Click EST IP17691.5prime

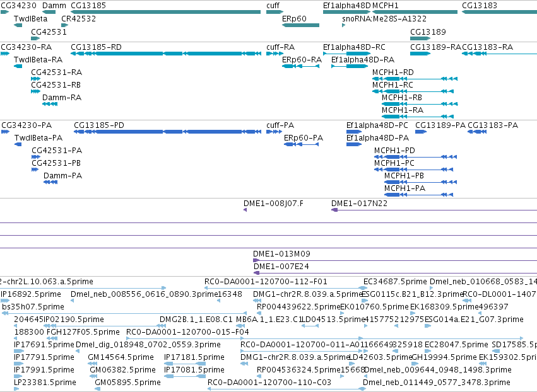click(44, 345)
